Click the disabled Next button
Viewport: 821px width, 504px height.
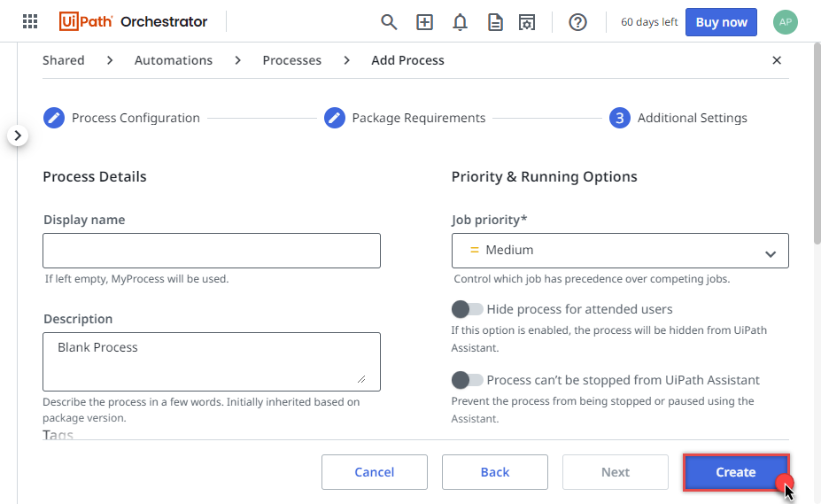pos(616,472)
